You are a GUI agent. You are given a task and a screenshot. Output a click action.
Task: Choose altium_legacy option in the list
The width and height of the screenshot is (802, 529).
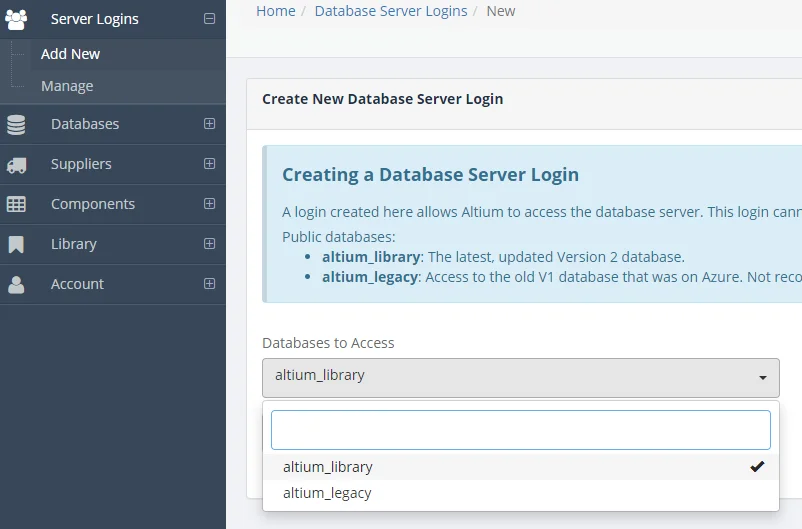(521, 493)
